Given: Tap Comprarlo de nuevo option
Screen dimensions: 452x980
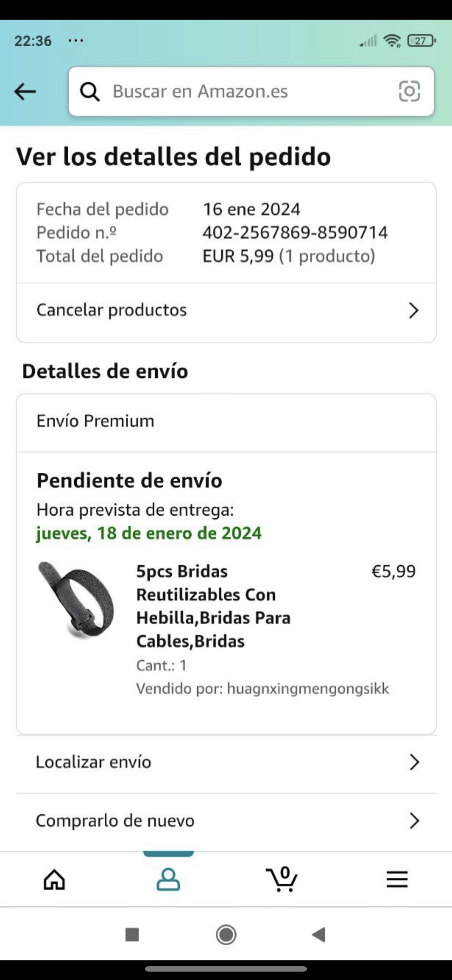Looking at the screenshot, I should (115, 821).
